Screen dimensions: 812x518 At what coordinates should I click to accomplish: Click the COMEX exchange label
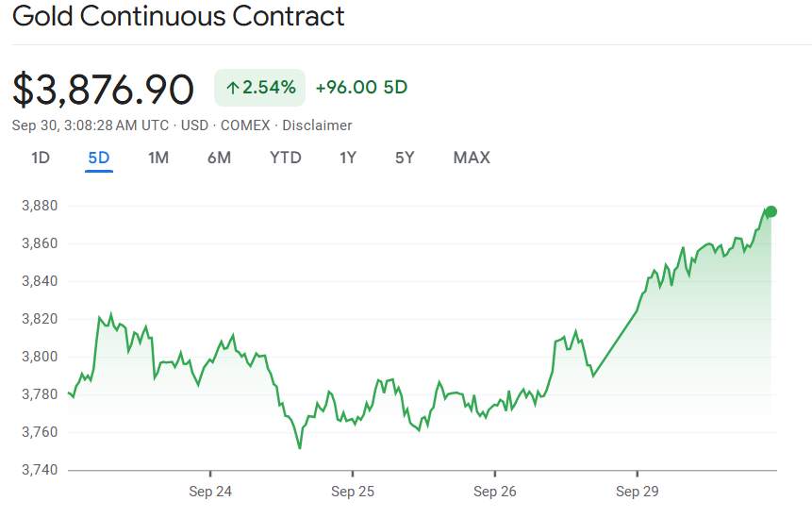tap(245, 125)
